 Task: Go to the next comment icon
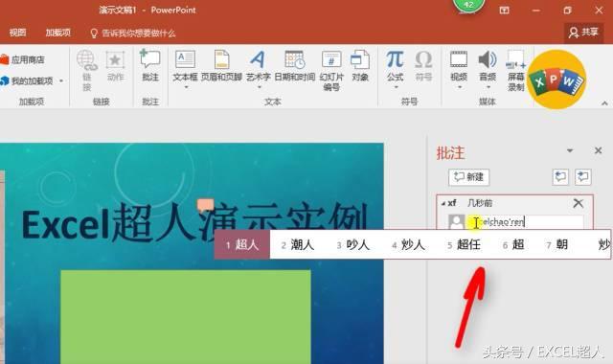(x=583, y=176)
